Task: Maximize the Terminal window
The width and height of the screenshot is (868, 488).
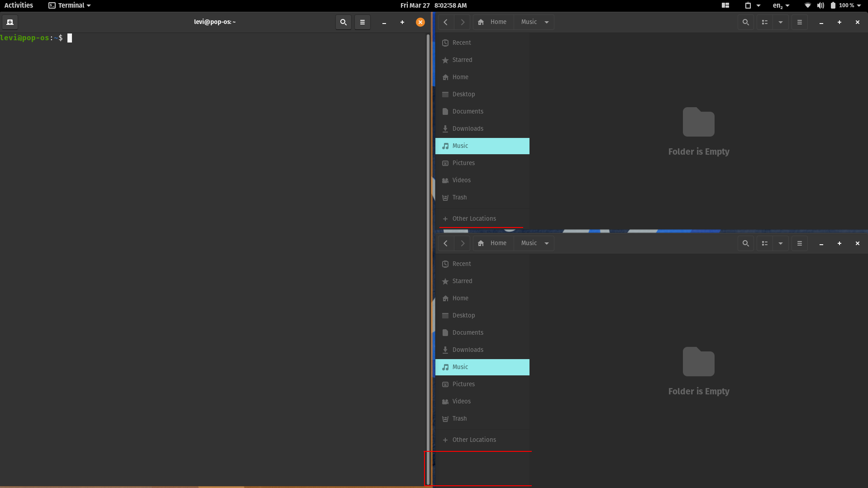Action: (402, 22)
